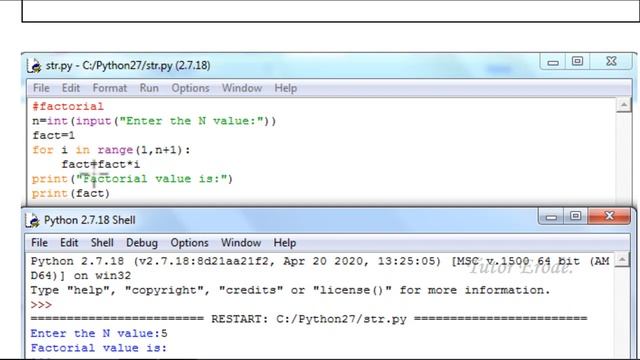
Task: Open File menu in str.py editor window
Action: click(x=41, y=88)
